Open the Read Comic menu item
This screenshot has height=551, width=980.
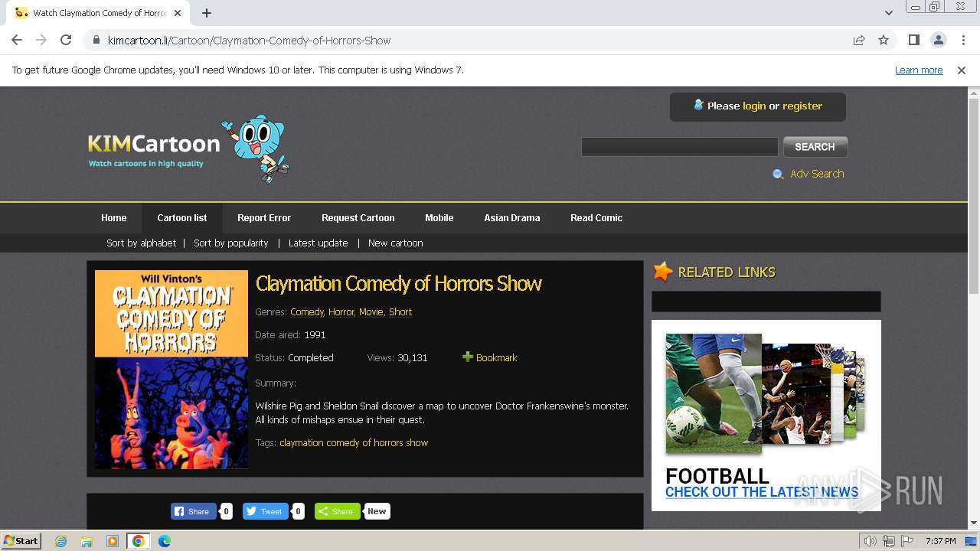click(596, 217)
